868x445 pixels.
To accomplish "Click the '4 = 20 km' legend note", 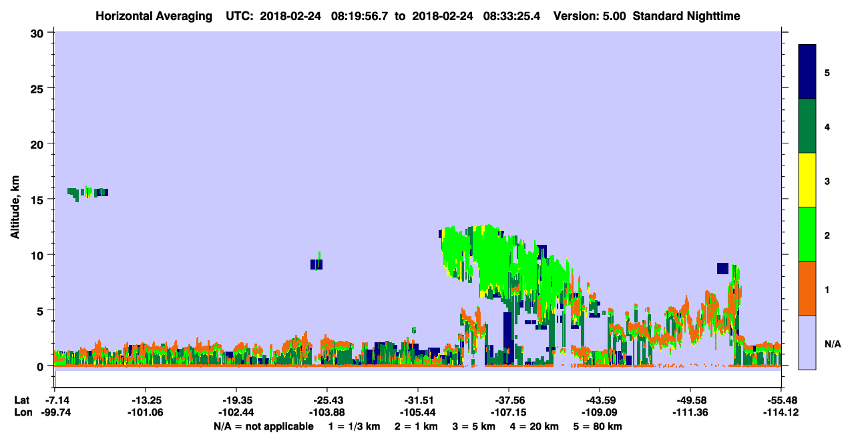I will click(535, 426).
